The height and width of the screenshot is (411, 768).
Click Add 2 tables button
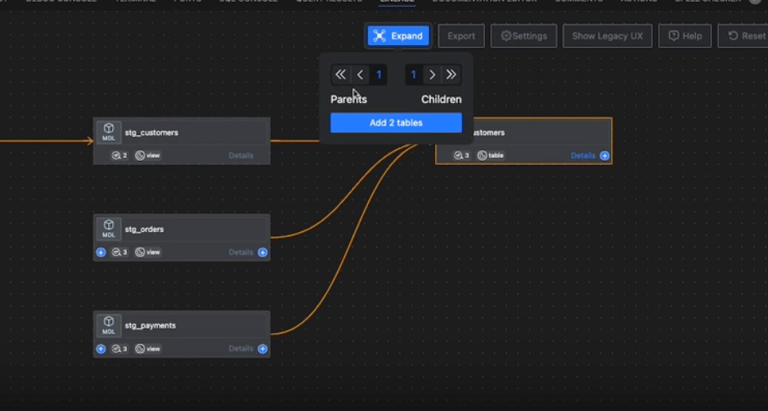pyautogui.click(x=396, y=122)
